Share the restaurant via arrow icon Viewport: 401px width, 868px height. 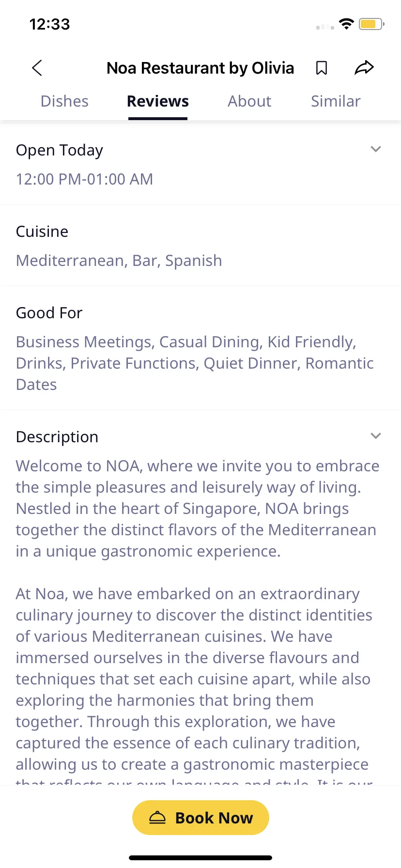(364, 68)
